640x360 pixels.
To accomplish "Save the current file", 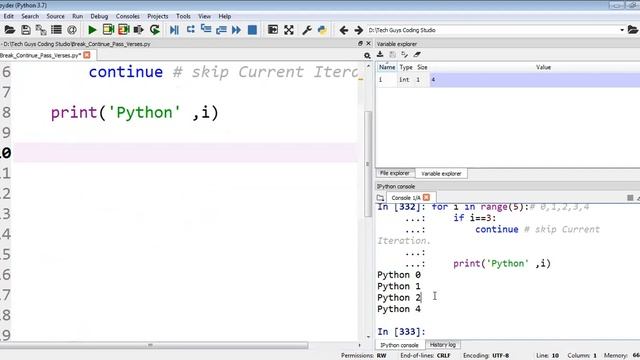I will [x=25, y=30].
